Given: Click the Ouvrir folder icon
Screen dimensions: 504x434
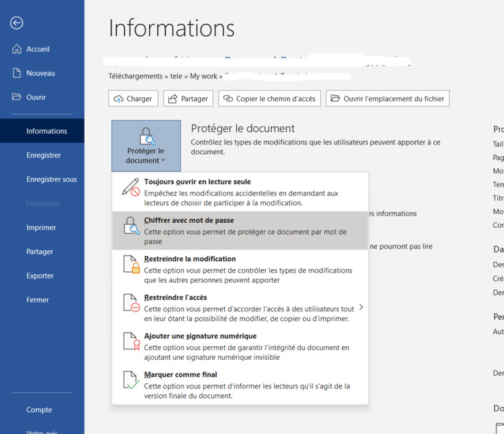Looking at the screenshot, I should click(16, 97).
